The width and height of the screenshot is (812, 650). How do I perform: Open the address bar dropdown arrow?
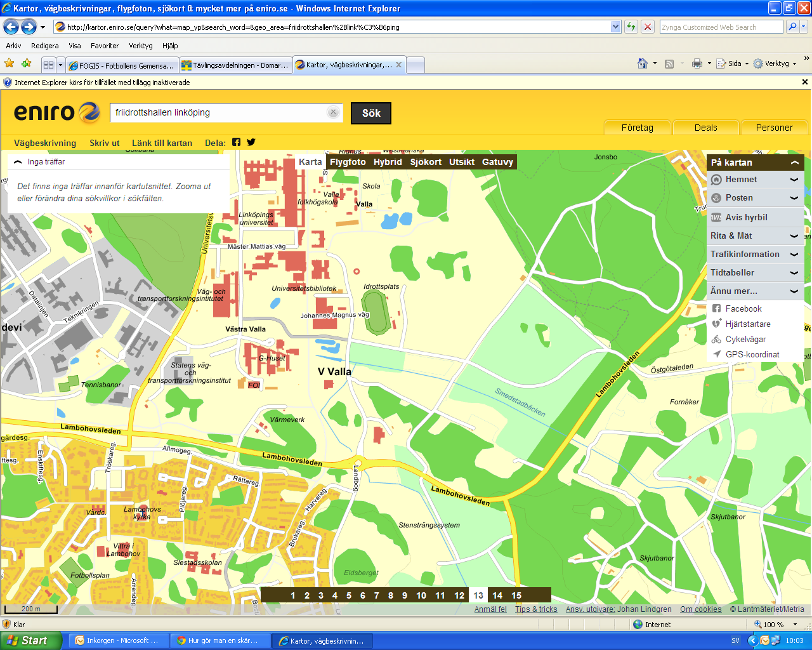pos(615,27)
